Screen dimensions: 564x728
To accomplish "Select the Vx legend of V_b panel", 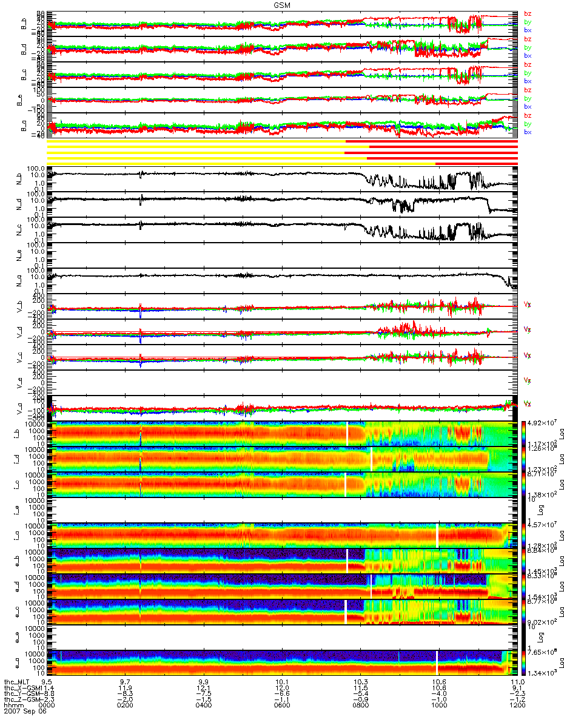I will tap(528, 303).
